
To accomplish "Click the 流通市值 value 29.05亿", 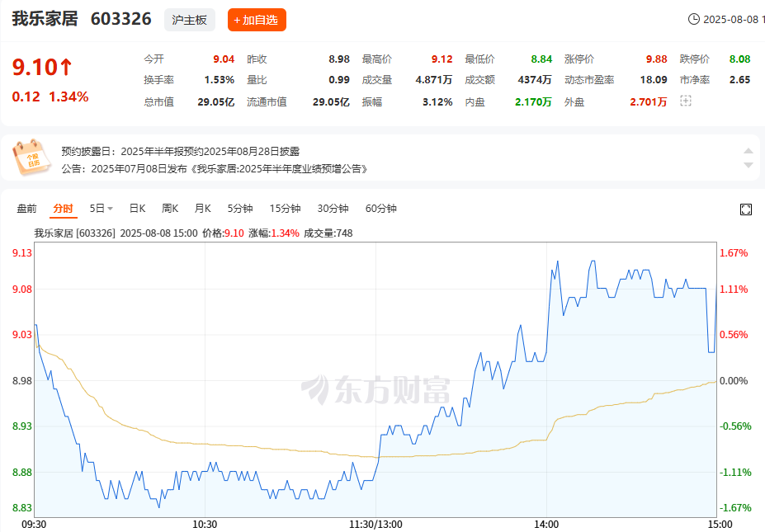I will (x=331, y=102).
